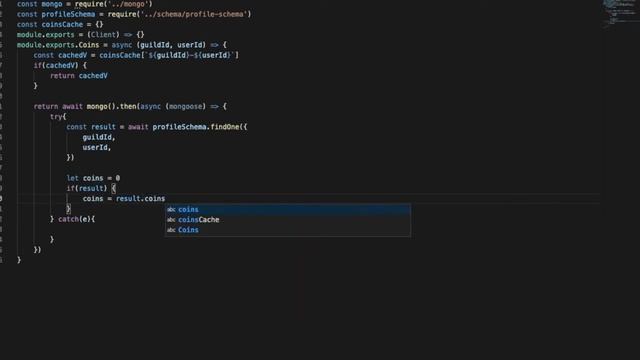Click "result.coins" at the cursor line
This screenshot has height=360, width=640.
coord(140,199)
